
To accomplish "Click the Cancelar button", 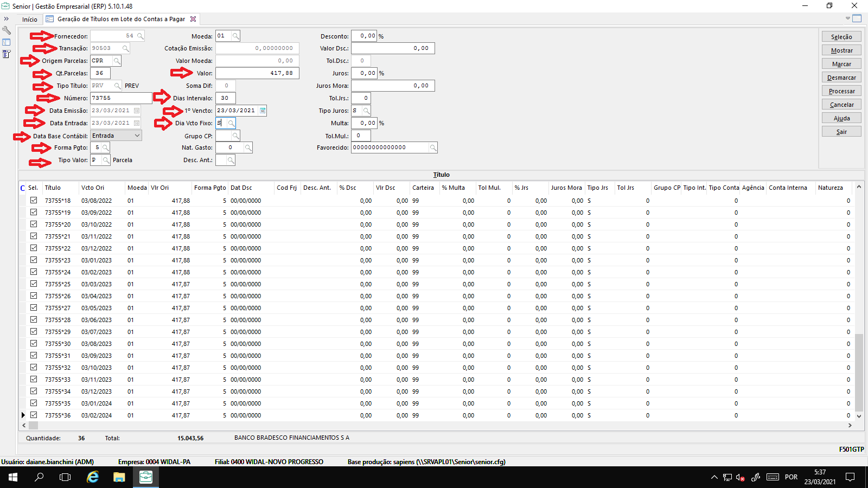I will (x=841, y=105).
